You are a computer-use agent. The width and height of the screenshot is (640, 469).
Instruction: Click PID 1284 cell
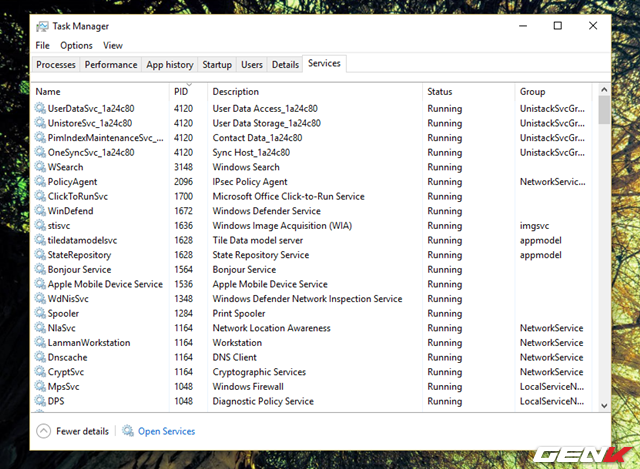tap(184, 313)
